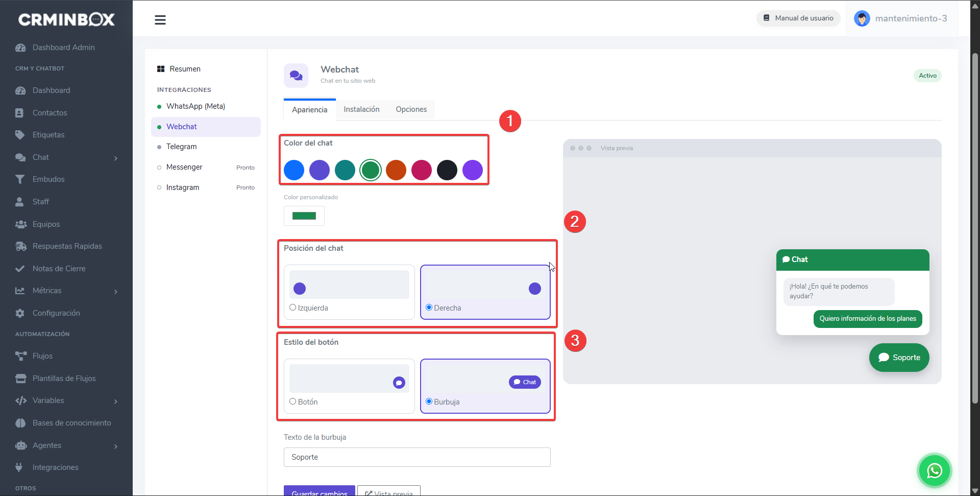The width and height of the screenshot is (980, 496).
Task: Click Quiero información de los planes
Action: [868, 319]
